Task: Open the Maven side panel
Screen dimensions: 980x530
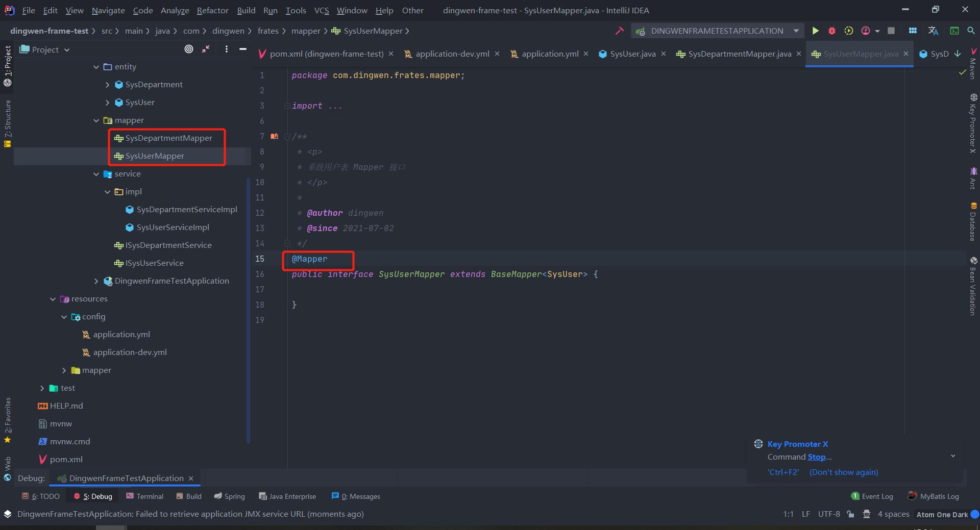Action: click(x=973, y=64)
